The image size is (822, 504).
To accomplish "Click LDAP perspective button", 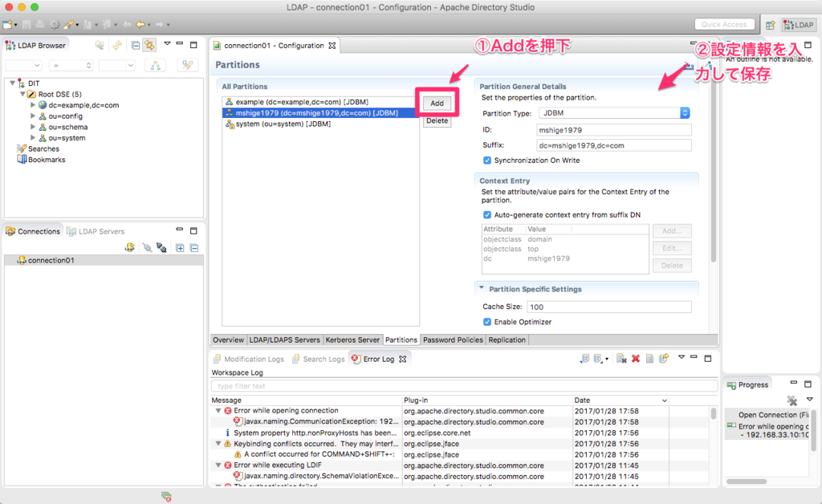I will [799, 25].
